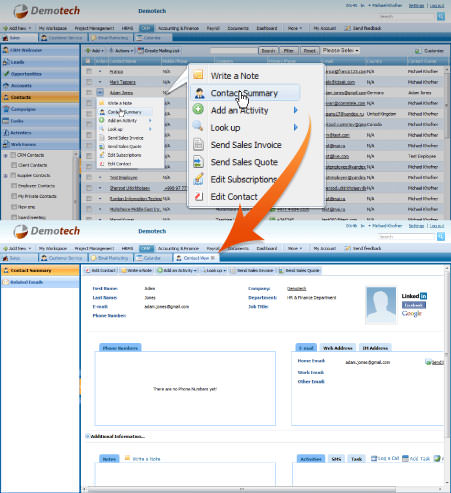
Task: Open Look up dropdown in Contact View toolbar
Action: (215, 270)
